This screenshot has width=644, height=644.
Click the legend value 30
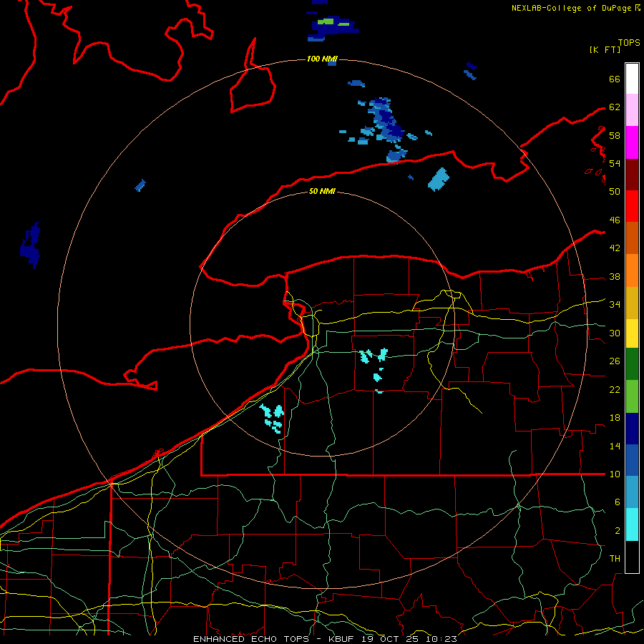615,333
